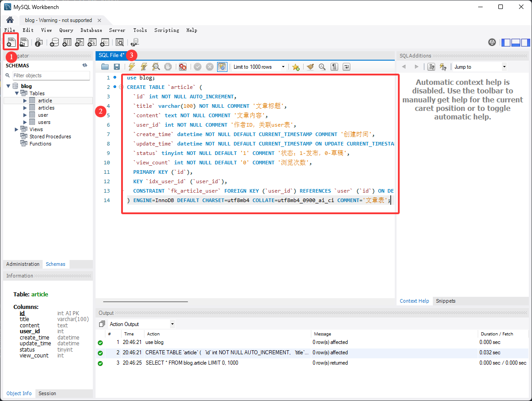Screen dimensions: 532x401
Task: Save the SQL script to file
Action: (117, 67)
